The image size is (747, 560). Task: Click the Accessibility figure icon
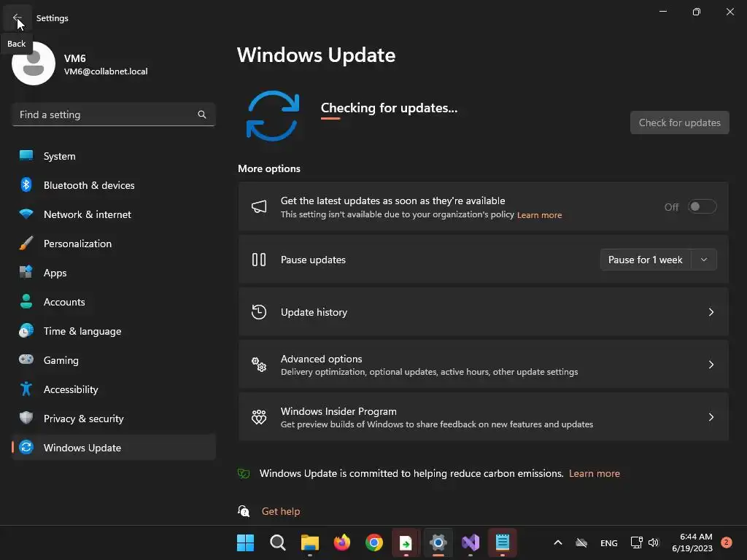point(26,389)
